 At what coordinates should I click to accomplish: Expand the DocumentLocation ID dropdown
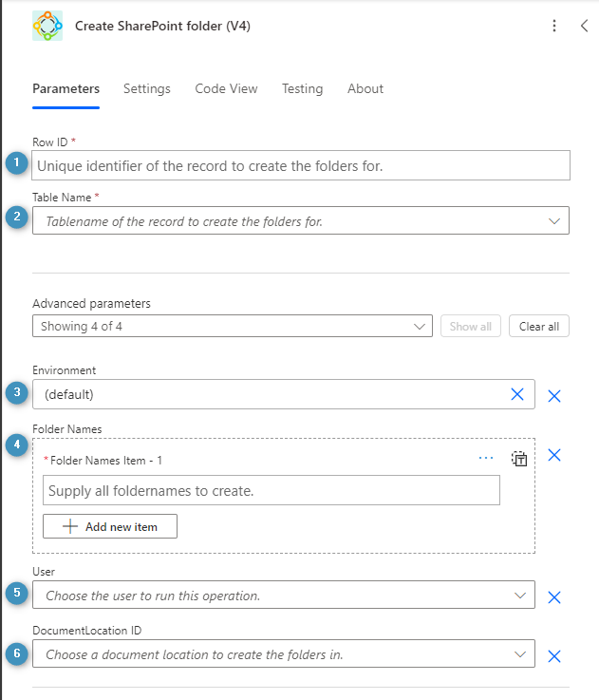click(x=284, y=653)
